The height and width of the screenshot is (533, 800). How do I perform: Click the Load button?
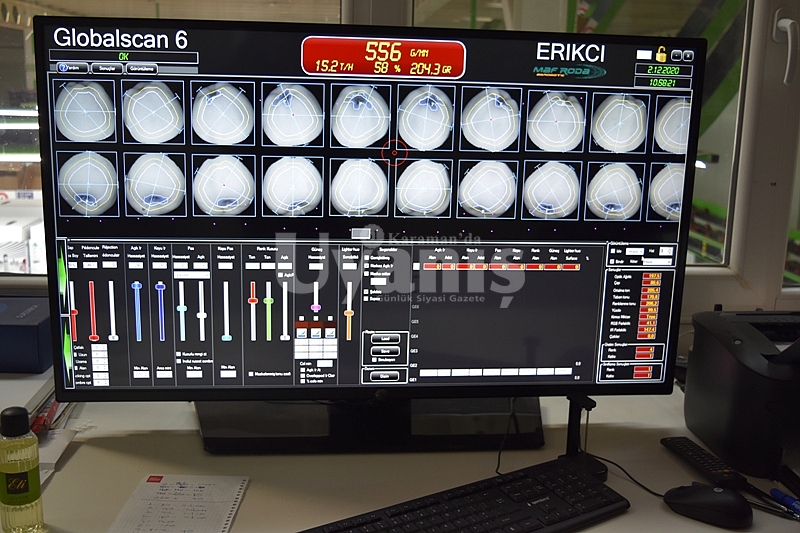(385, 339)
